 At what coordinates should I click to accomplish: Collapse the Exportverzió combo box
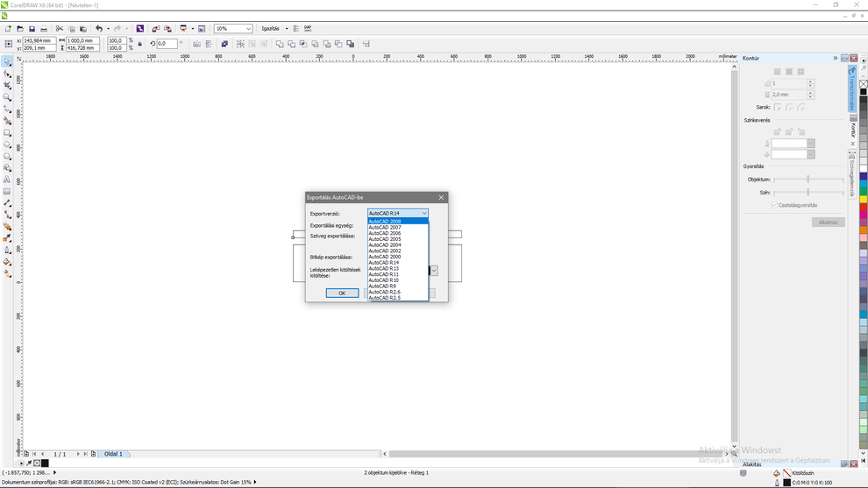(423, 214)
